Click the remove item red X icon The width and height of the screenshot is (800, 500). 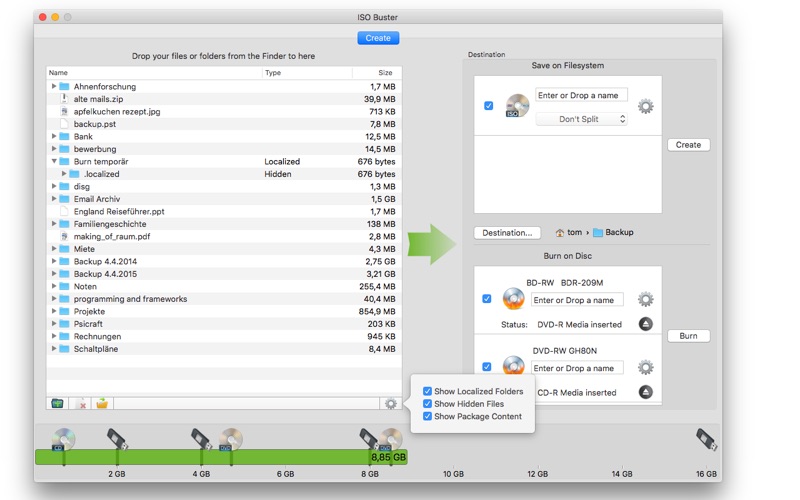[81, 404]
